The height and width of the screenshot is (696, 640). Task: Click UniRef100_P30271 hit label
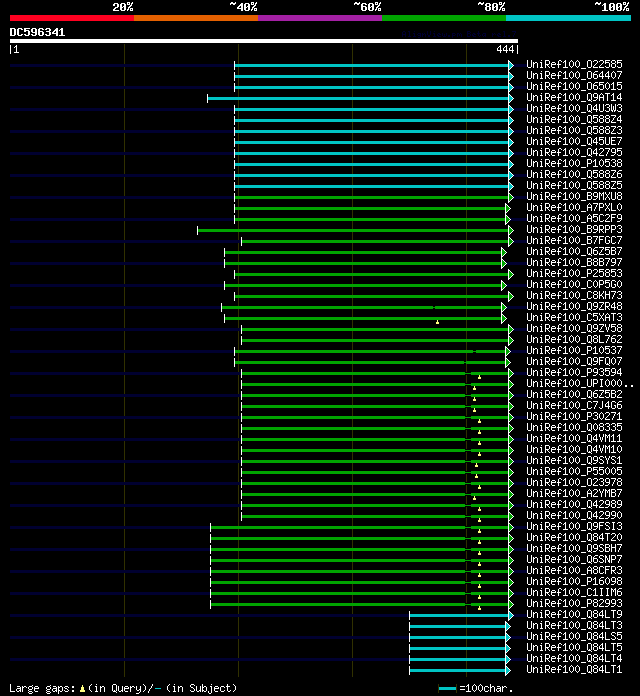[574, 417]
